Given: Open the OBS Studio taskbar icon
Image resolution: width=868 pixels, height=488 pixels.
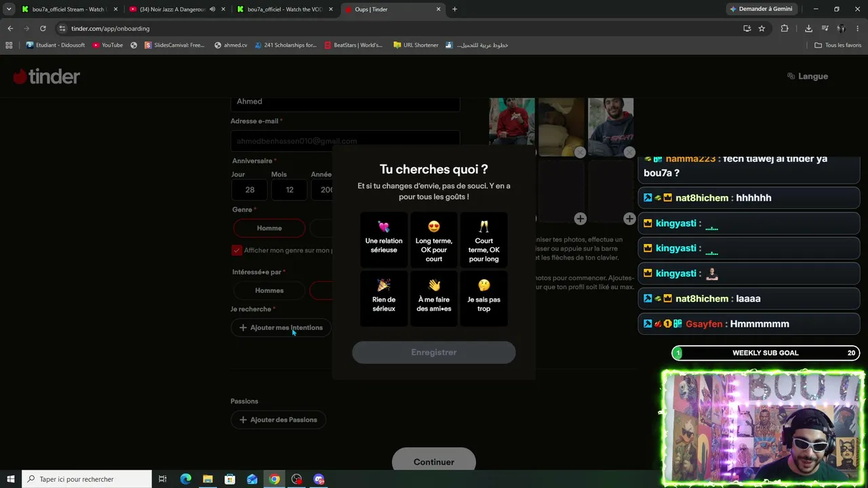Looking at the screenshot, I should pyautogui.click(x=296, y=479).
